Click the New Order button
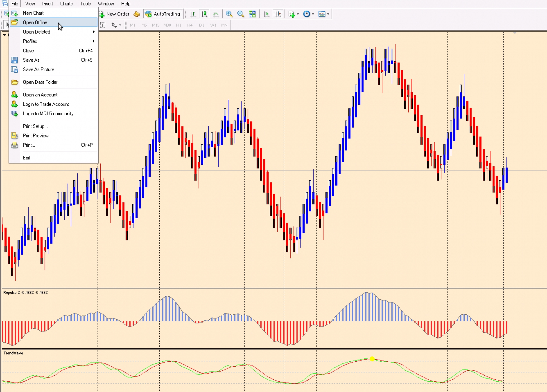The height and width of the screenshot is (392, 547). 114,14
